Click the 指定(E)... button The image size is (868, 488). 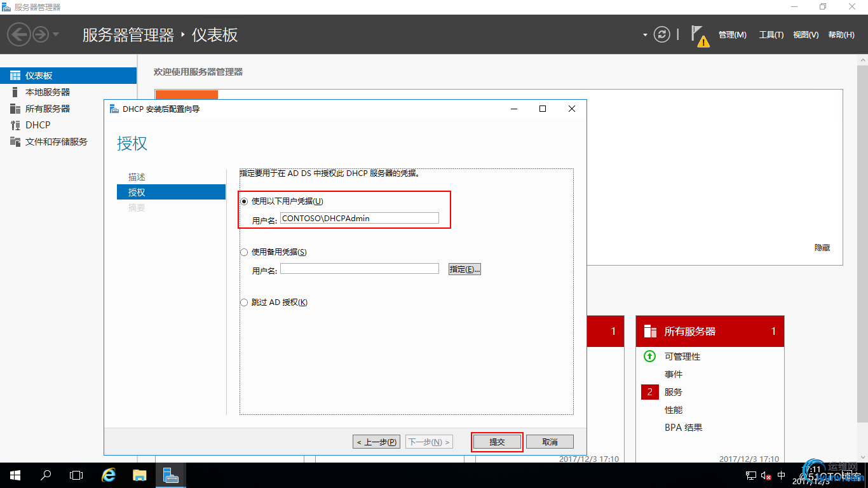point(465,269)
